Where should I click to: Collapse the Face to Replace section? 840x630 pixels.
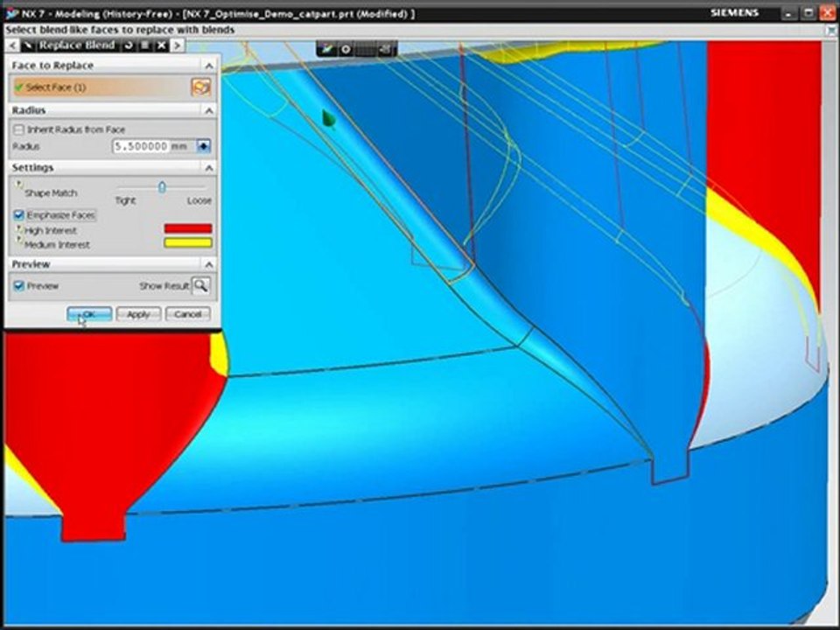[x=209, y=66]
